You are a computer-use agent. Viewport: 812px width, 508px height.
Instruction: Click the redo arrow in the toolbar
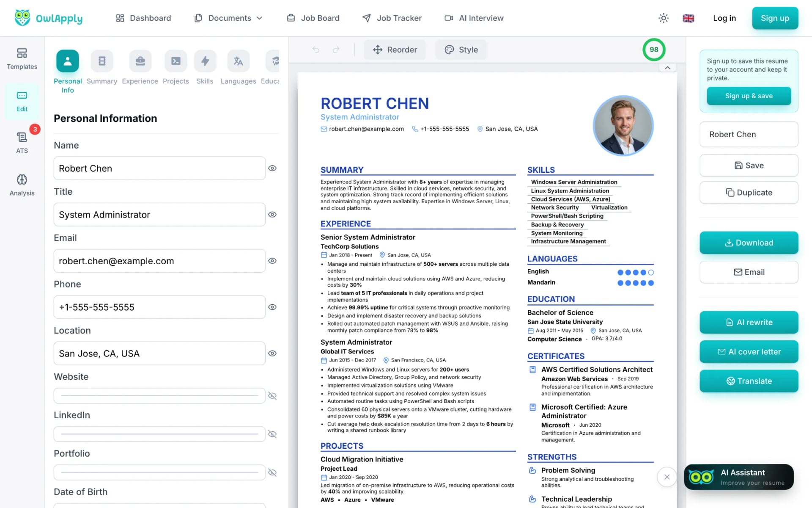click(x=336, y=50)
